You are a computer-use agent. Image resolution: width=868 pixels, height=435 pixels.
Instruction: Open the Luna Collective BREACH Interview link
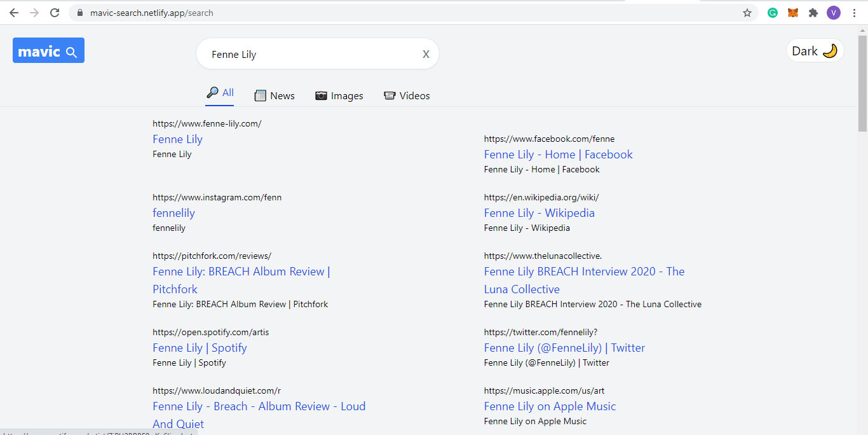[x=585, y=280]
